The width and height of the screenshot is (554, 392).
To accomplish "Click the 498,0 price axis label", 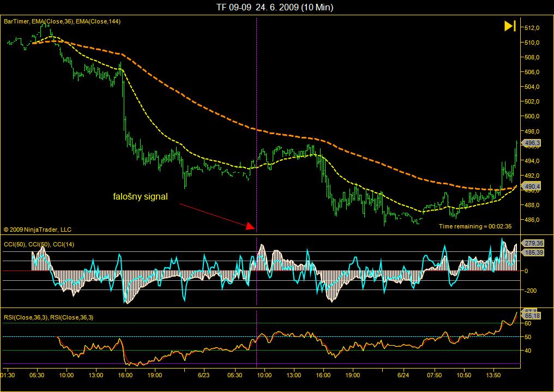I will 532,131.
